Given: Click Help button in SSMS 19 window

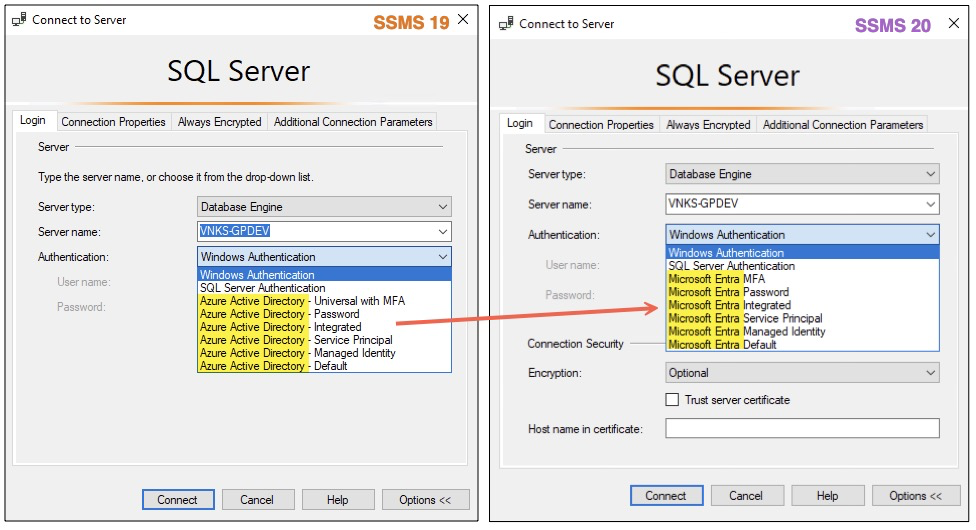Looking at the screenshot, I should [338, 499].
